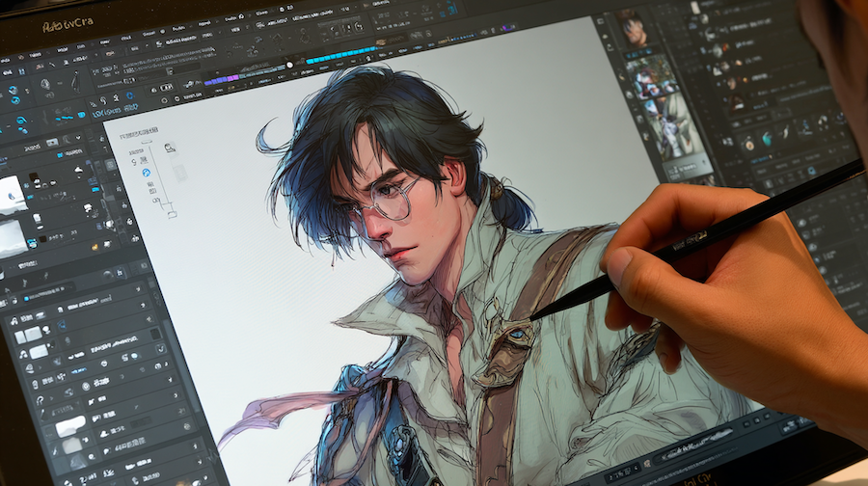This screenshot has height=486, width=868.
Task: Click the small page icon on canvas overlay
Action: pyautogui.click(x=171, y=148)
